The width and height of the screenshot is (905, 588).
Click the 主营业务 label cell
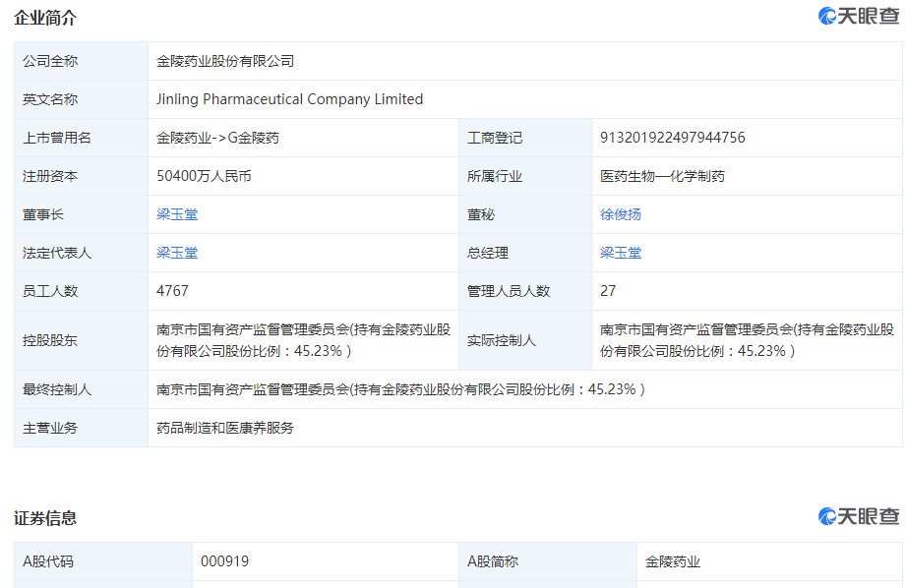coord(81,428)
